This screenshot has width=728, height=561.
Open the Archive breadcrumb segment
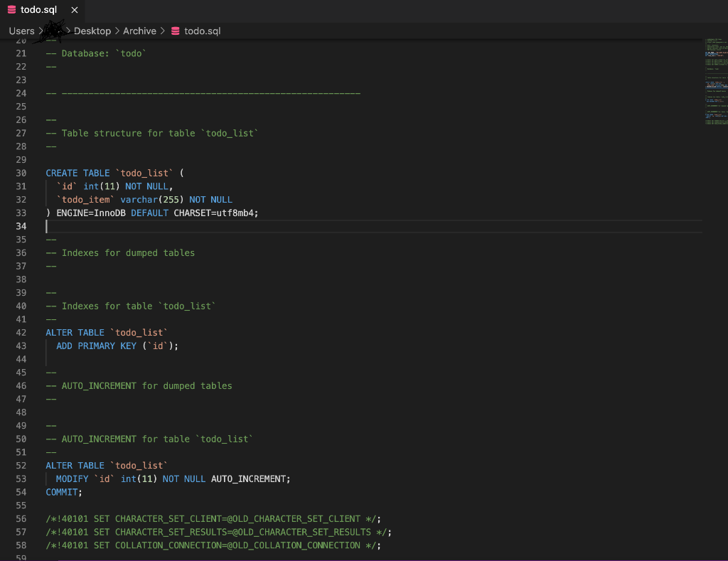coord(139,31)
